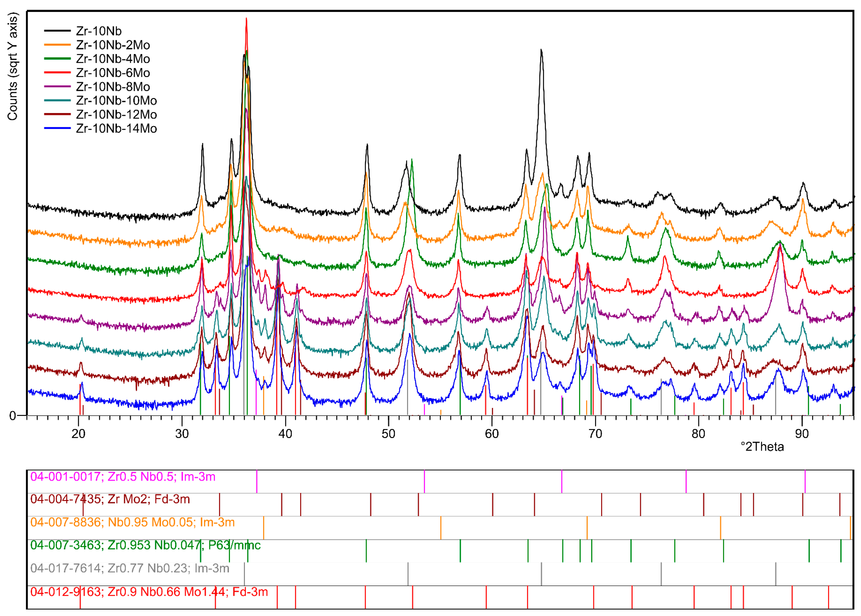861x616 pixels.
Task: Click the 50 tick label on x-axis
Action: (x=388, y=434)
